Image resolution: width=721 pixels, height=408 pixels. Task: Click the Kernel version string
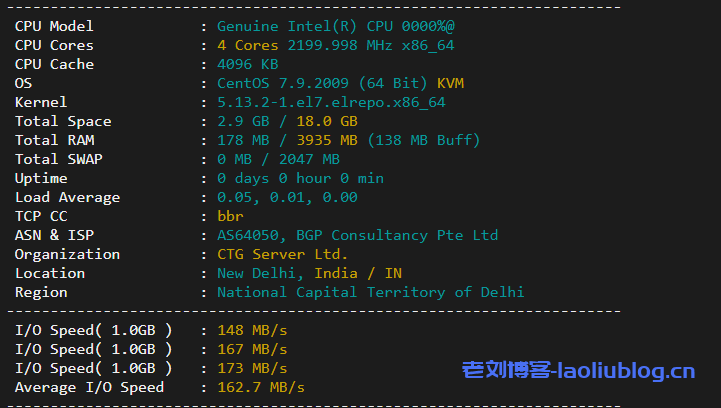click(331, 102)
